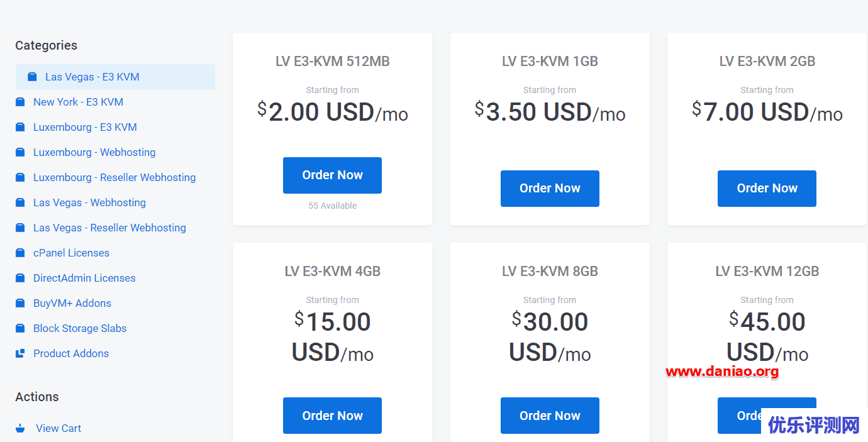Click the cPanel Licenses category icon
The width and height of the screenshot is (868, 442).
point(19,252)
